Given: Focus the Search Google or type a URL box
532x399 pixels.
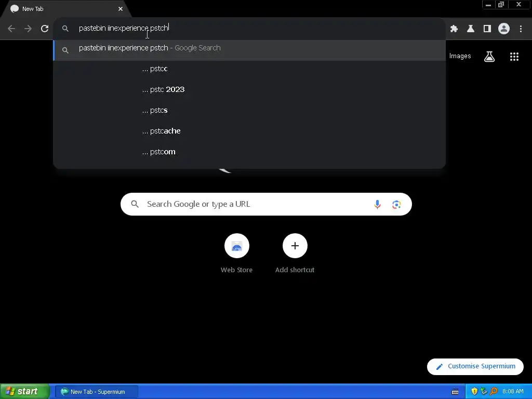Looking at the screenshot, I should pos(266,204).
